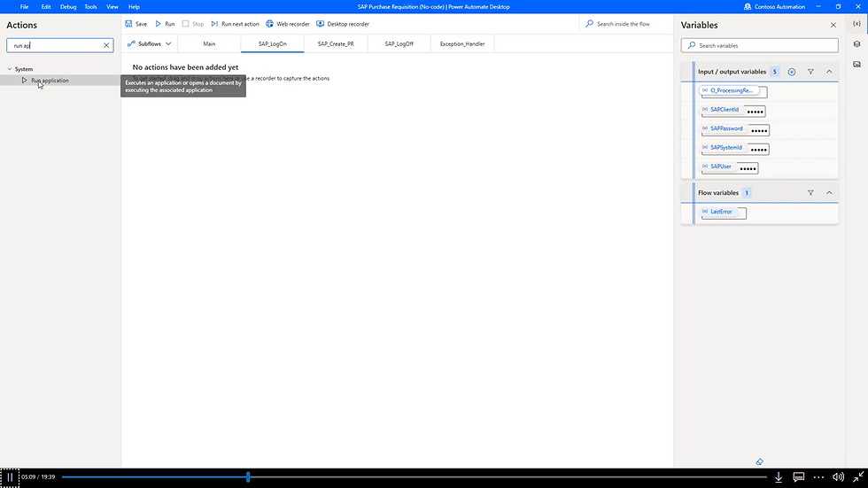
Task: Open the Contoso Automation account
Action: click(x=774, y=6)
